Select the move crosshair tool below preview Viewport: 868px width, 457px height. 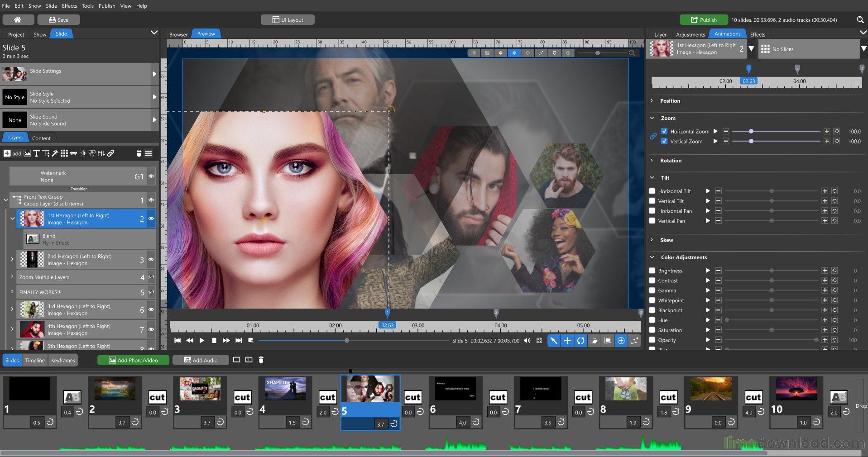click(x=567, y=341)
